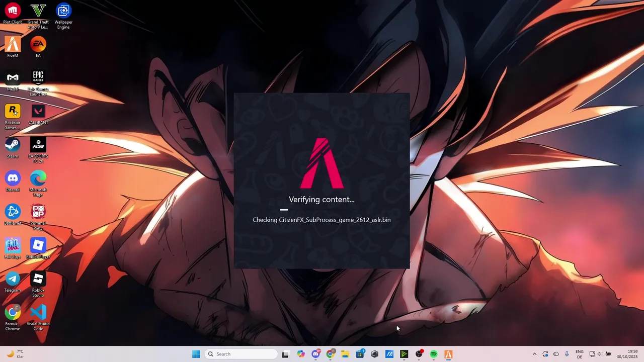The width and height of the screenshot is (644, 362).
Task: Select the FiveM desktop shortcut
Action: click(x=13, y=48)
